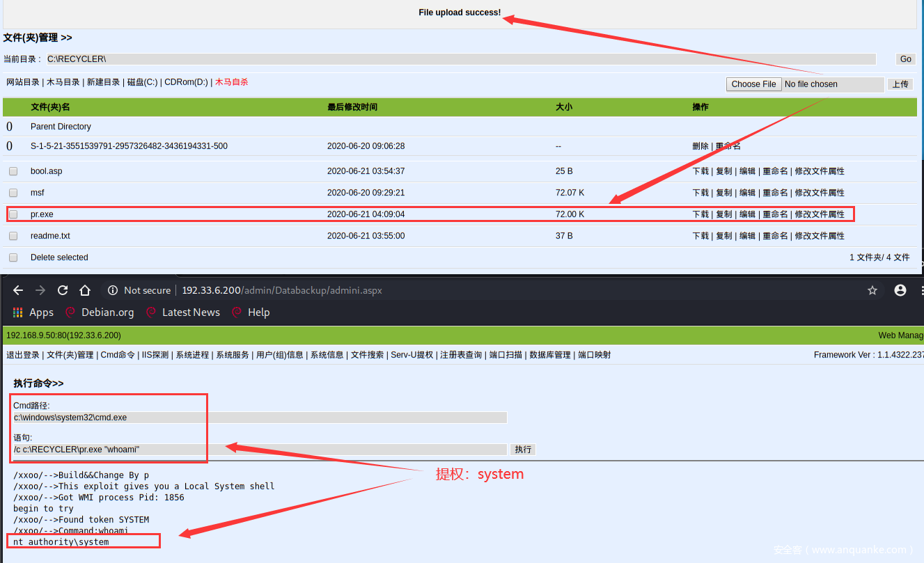Click 修改文件属性 for msf
This screenshot has width=924, height=563.
coord(820,193)
